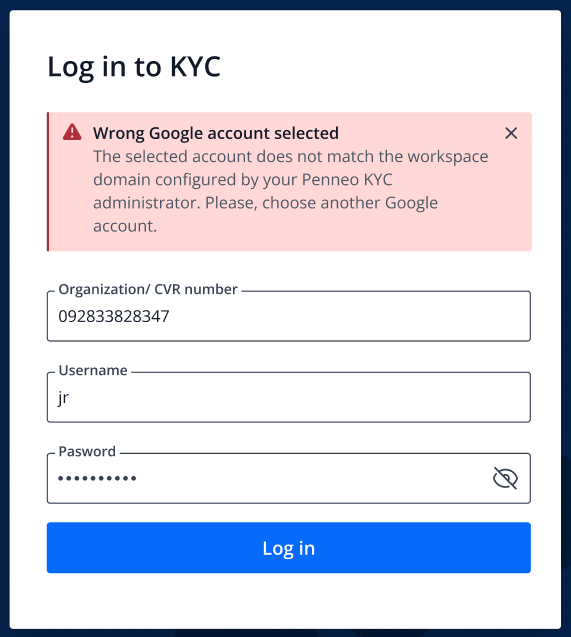
Task: Click the blue Log in button
Action: (289, 548)
